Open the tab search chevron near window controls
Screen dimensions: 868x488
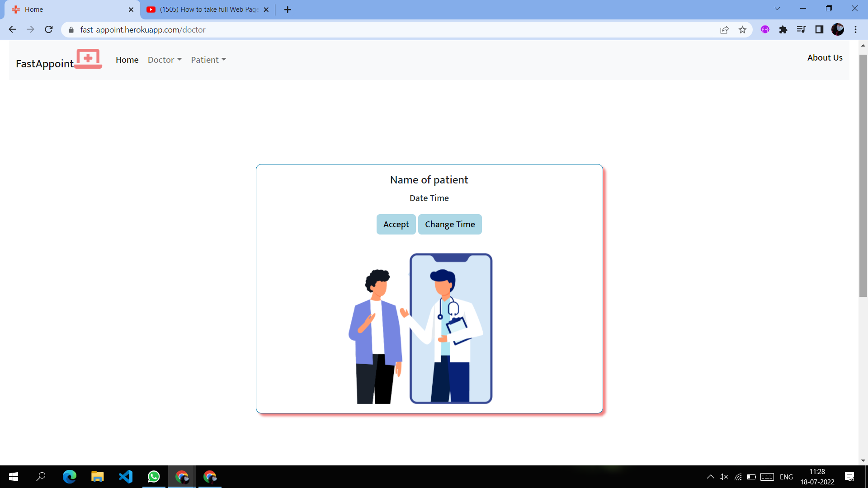[777, 8]
